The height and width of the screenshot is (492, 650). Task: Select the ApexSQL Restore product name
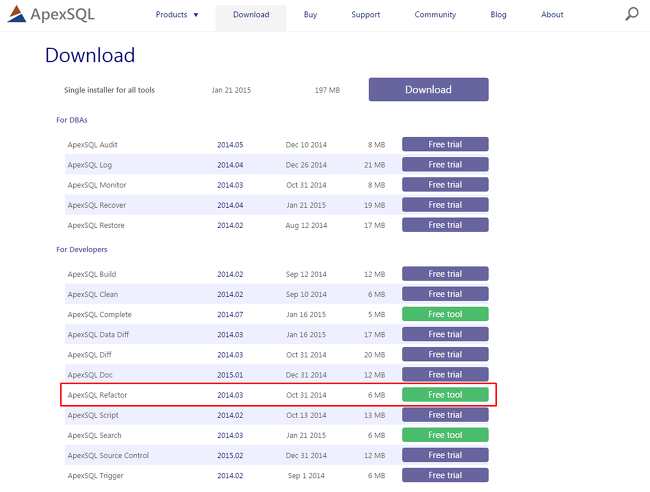click(x=96, y=225)
